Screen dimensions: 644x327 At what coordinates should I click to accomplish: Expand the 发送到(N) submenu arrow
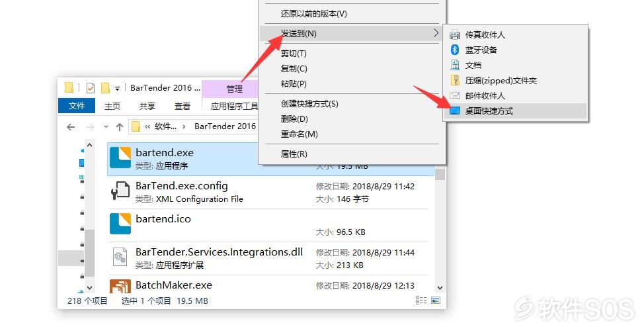tap(436, 33)
